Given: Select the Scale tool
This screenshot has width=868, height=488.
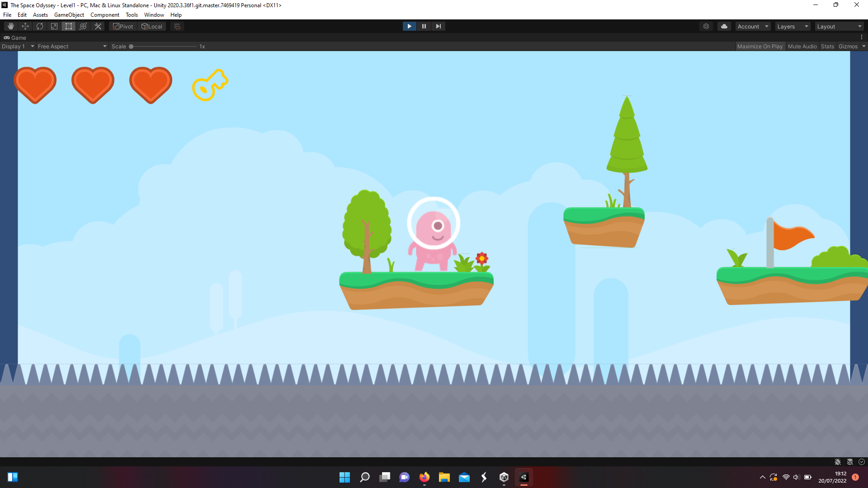Looking at the screenshot, I should [x=54, y=26].
